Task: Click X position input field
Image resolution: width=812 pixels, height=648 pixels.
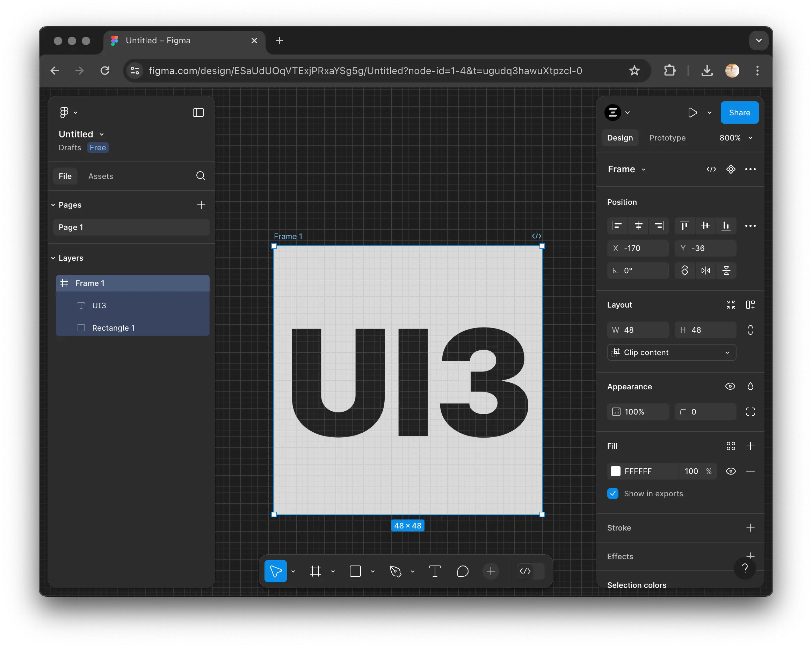Action: (644, 248)
